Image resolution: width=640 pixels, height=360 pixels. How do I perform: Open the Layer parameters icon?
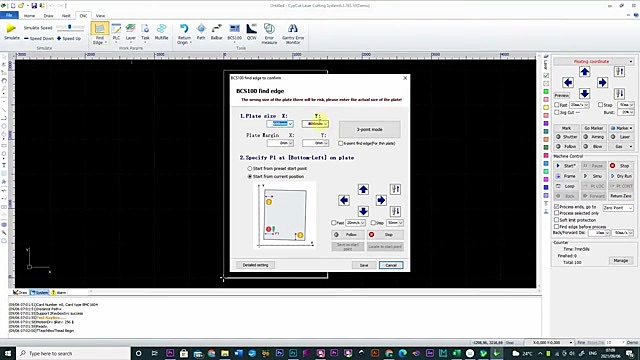131,32
